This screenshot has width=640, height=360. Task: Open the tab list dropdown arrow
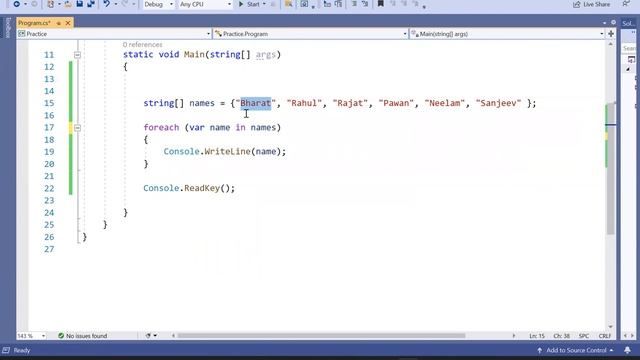604,23
